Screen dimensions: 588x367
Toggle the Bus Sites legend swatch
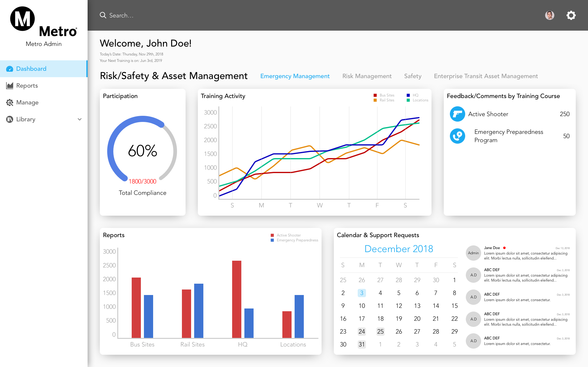tap(375, 95)
